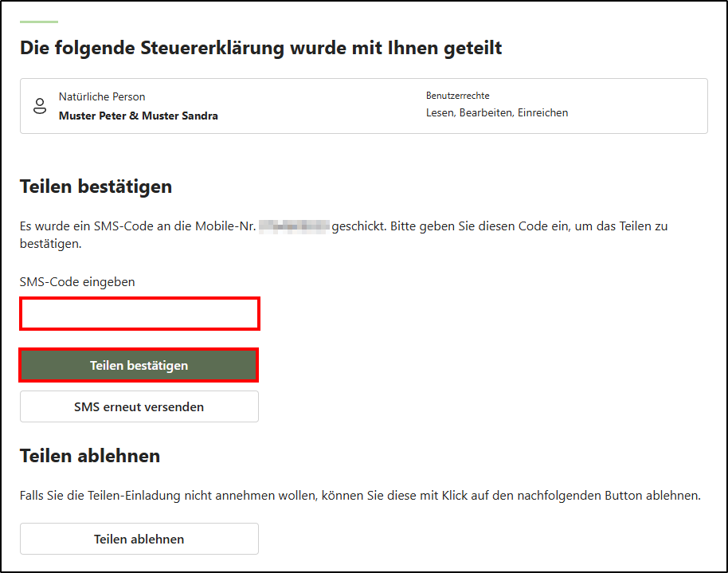Image resolution: width=728 pixels, height=573 pixels.
Task: Click the Teilen ablehnen section heading
Action: 90,456
